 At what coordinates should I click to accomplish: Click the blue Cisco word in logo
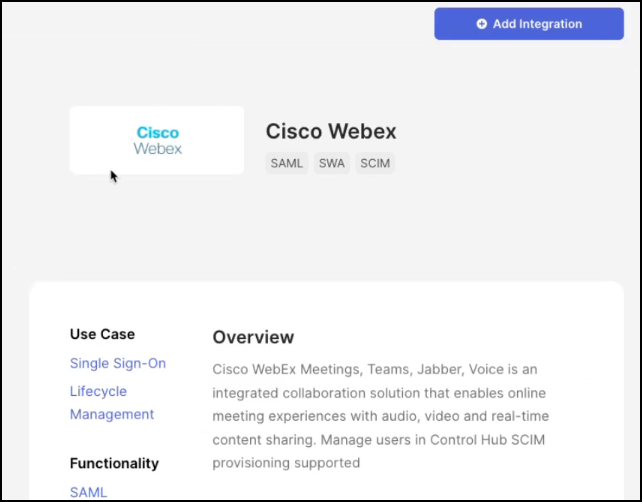click(x=158, y=132)
